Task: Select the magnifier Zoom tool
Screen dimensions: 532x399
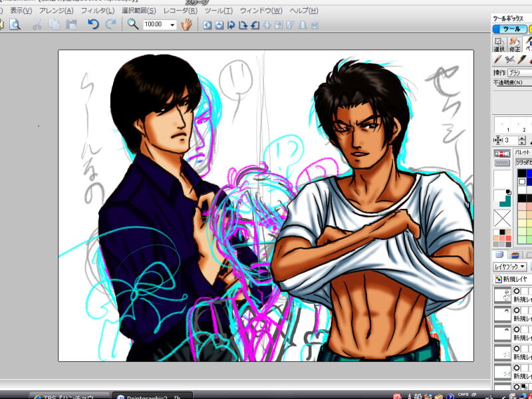Action: coord(132,25)
